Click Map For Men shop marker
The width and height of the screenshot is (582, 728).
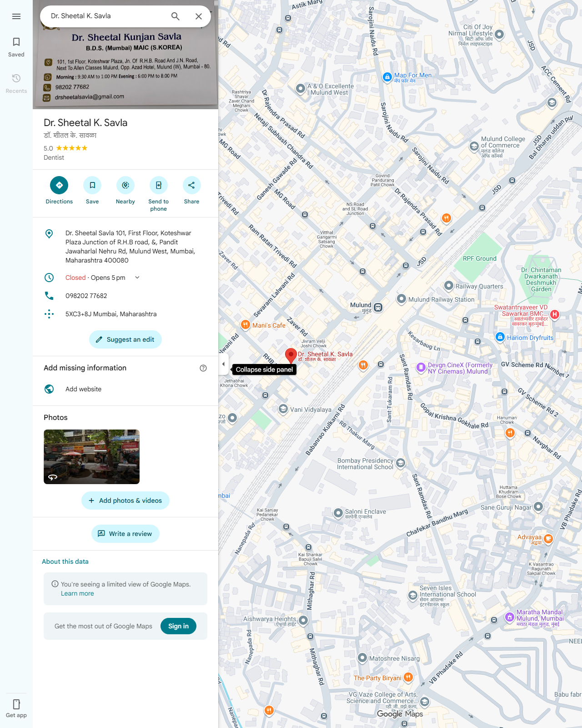(x=387, y=77)
